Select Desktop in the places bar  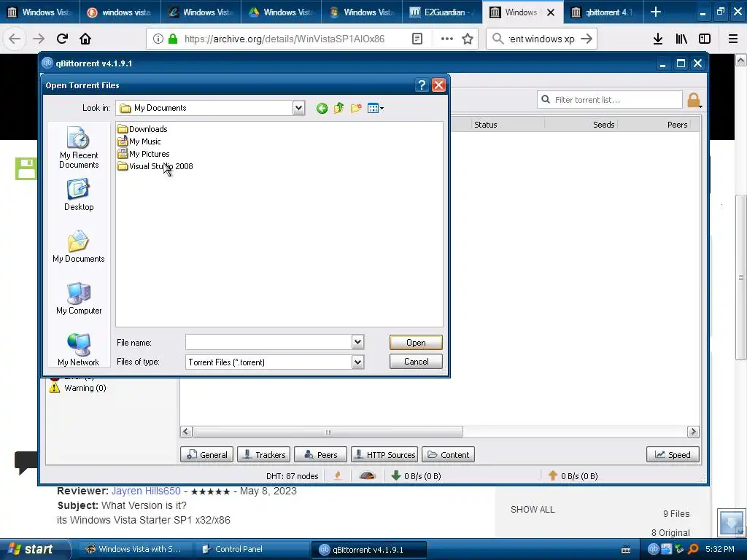point(79,194)
